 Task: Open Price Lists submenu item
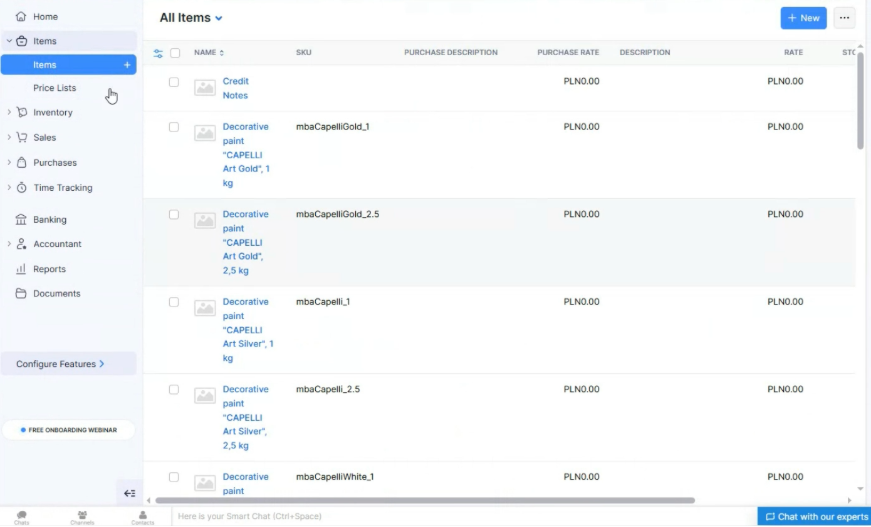point(54,88)
